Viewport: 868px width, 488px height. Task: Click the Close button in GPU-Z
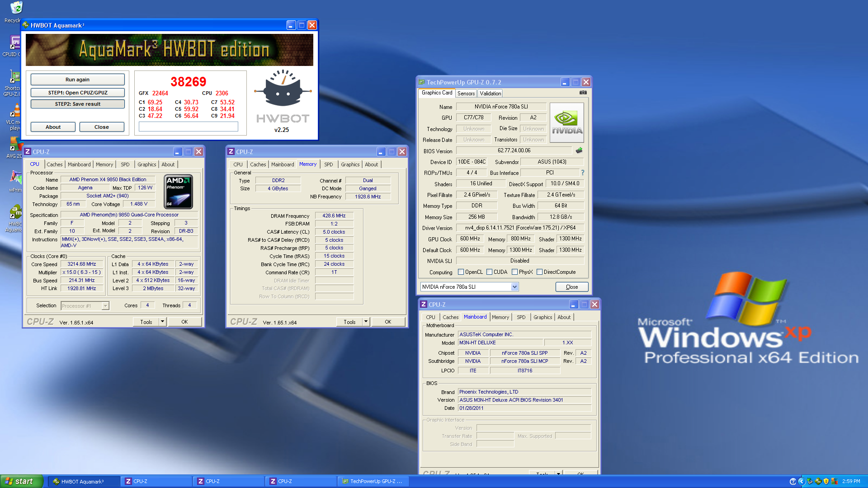point(572,287)
